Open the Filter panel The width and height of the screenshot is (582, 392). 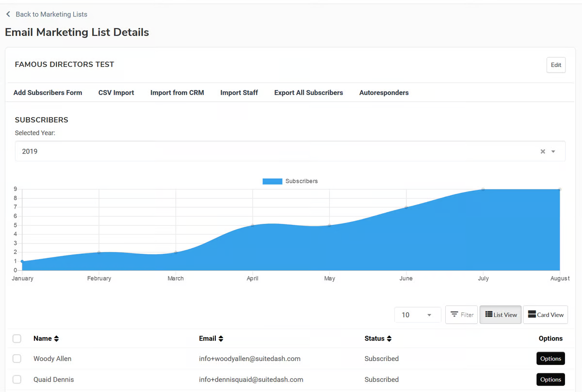click(x=461, y=314)
